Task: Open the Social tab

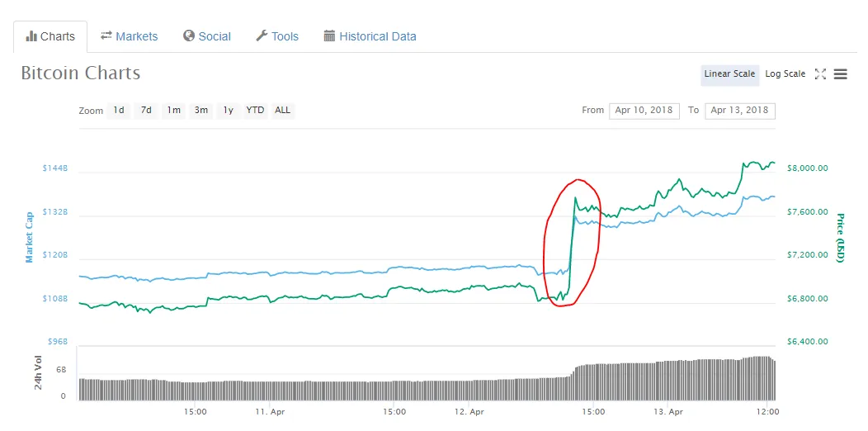Action: 207,36
